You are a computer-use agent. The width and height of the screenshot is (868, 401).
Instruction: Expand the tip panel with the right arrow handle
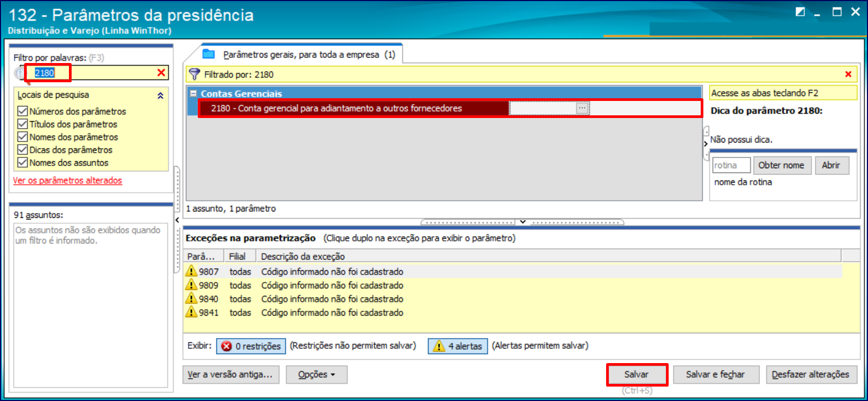tap(706, 144)
